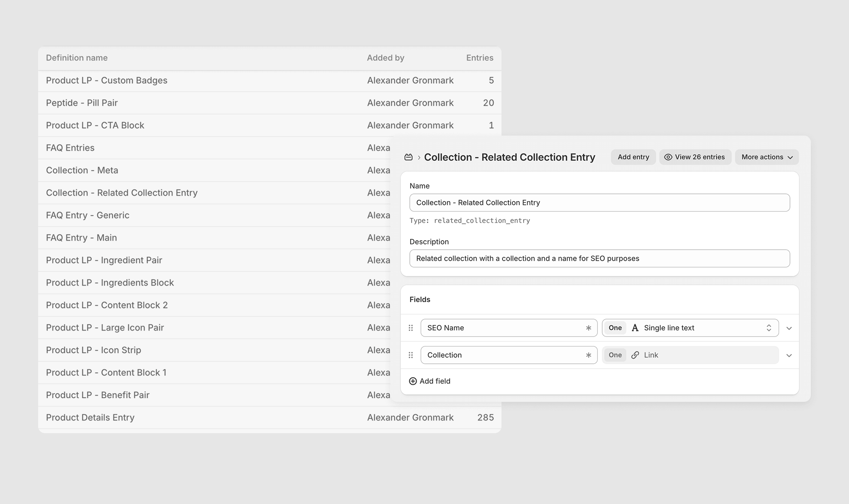The width and height of the screenshot is (849, 504).
Task: Click the drag handle for SEO Name field
Action: 411,328
